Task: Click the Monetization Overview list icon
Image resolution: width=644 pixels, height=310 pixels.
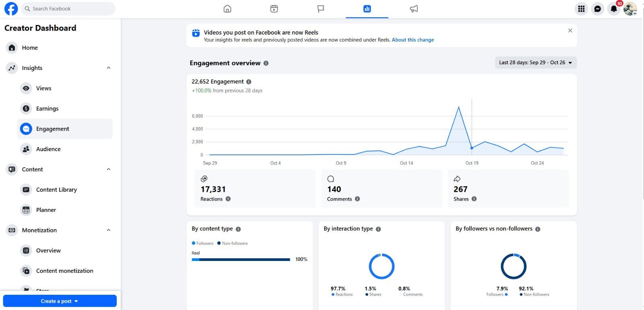Action: click(26, 250)
